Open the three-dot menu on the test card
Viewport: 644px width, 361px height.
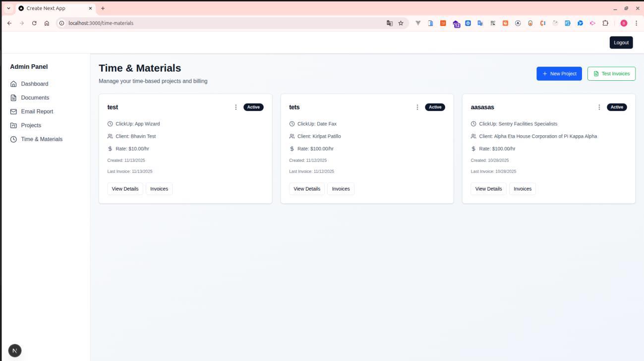[x=235, y=107]
